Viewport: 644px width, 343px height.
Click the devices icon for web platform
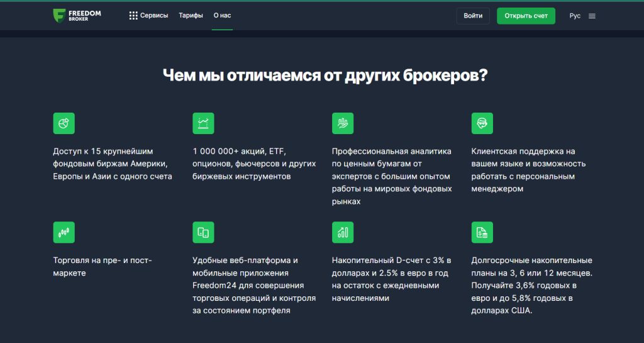(x=203, y=232)
